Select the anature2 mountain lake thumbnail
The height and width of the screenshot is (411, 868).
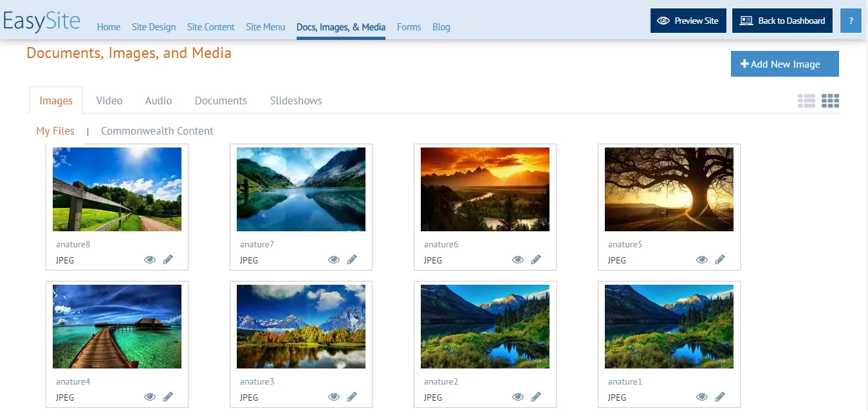pos(485,327)
